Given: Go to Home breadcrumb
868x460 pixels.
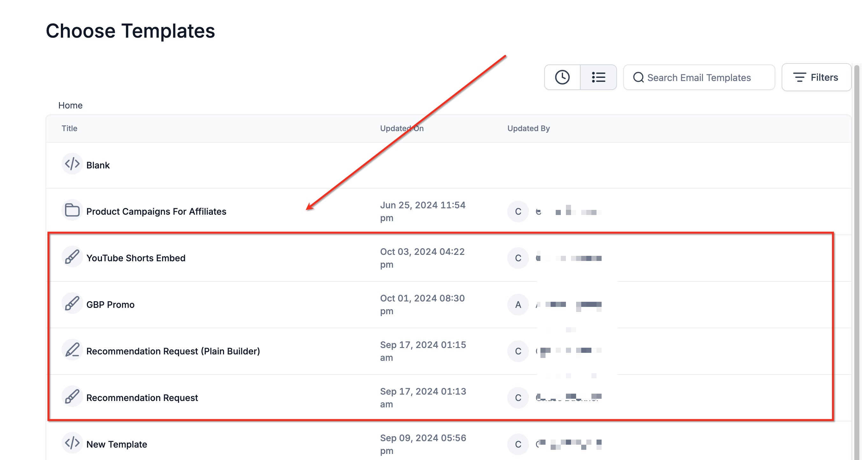Looking at the screenshot, I should tap(70, 105).
